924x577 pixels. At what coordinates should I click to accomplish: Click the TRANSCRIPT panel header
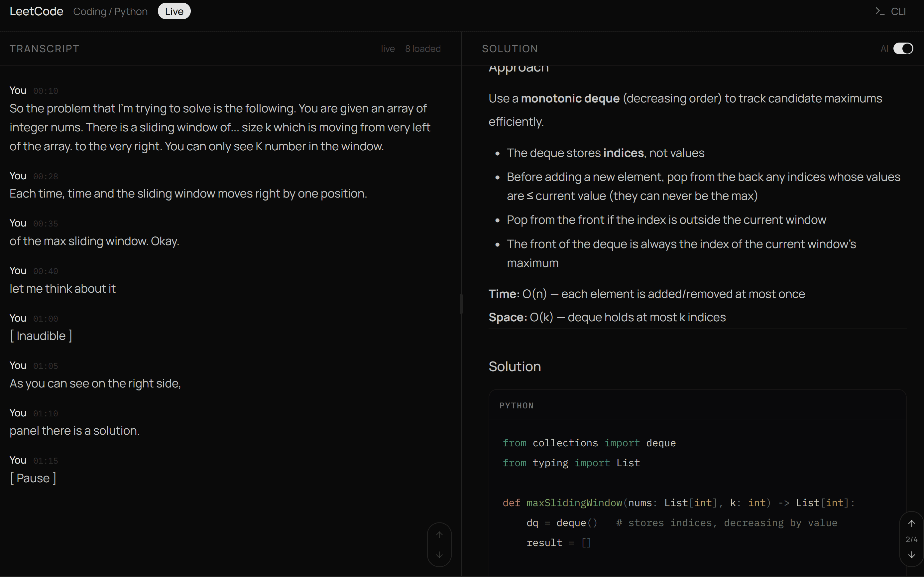pos(44,49)
